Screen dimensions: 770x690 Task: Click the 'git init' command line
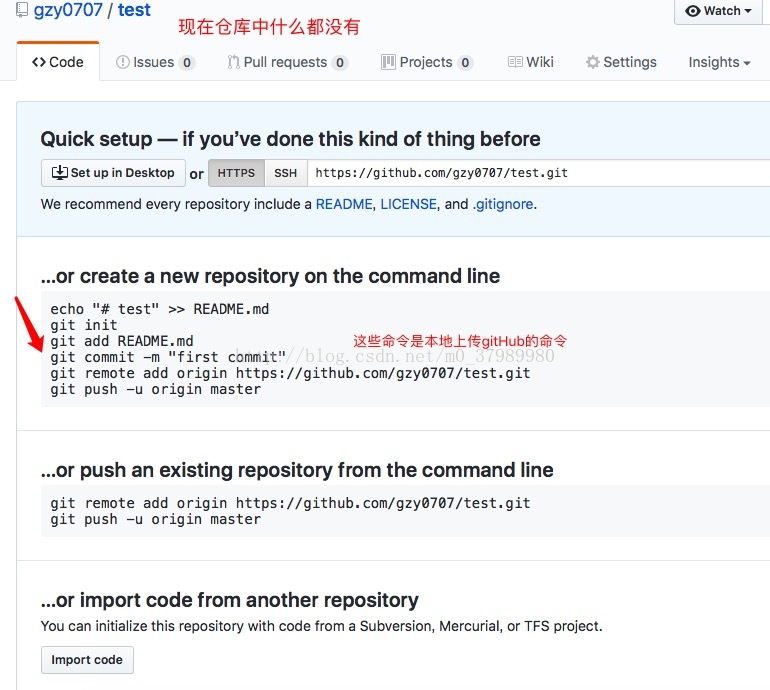[x=83, y=325]
